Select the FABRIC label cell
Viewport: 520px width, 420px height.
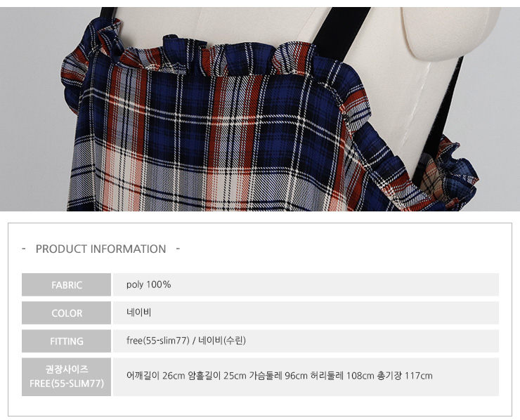tap(66, 284)
